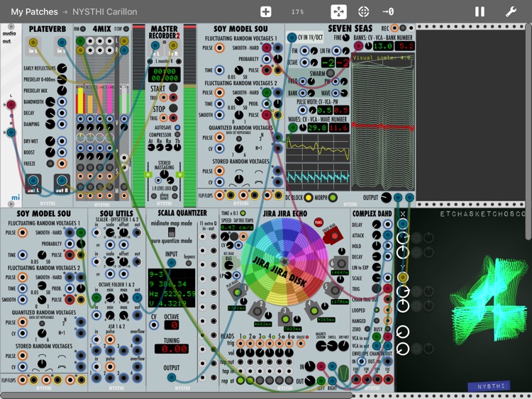Click the orange REC button on Seven Seas
Image resolution: width=532 pixels, height=399 pixels.
394,28
